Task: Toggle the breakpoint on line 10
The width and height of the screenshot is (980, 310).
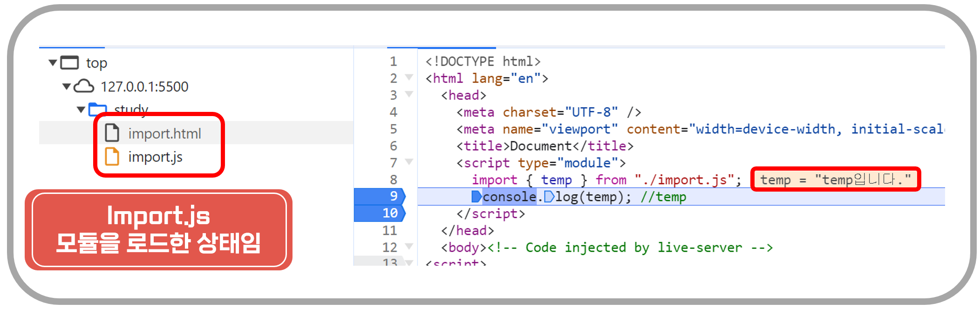Action: click(380, 213)
